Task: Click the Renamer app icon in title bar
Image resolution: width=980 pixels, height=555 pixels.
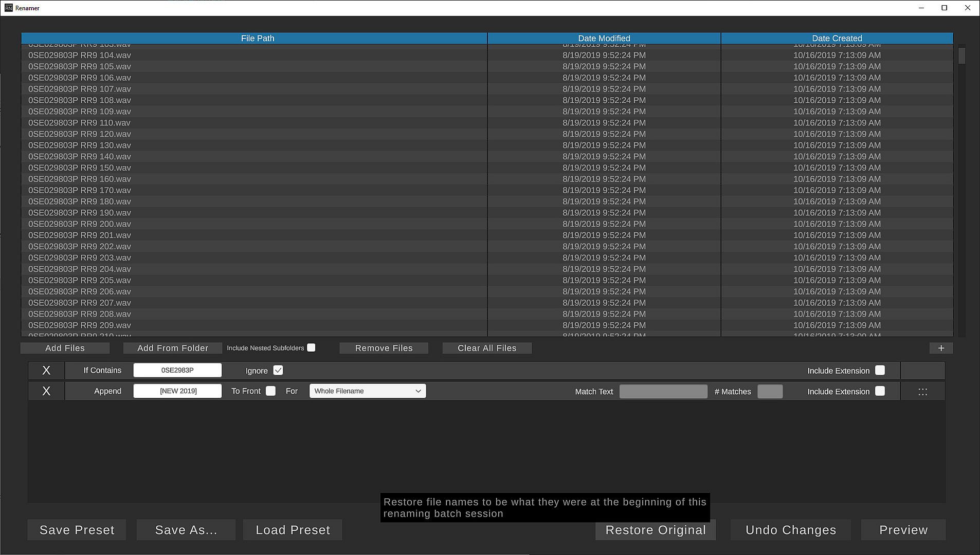Action: click(x=8, y=8)
